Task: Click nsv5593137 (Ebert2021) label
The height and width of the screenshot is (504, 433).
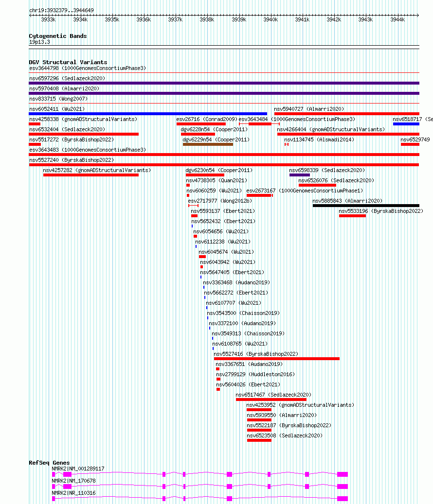Action: click(223, 211)
